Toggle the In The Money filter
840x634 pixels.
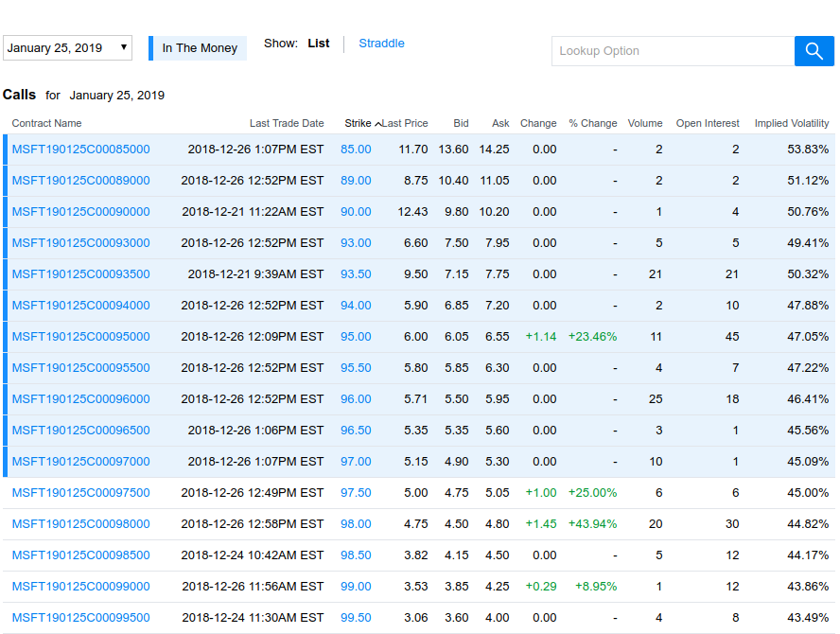click(x=198, y=48)
